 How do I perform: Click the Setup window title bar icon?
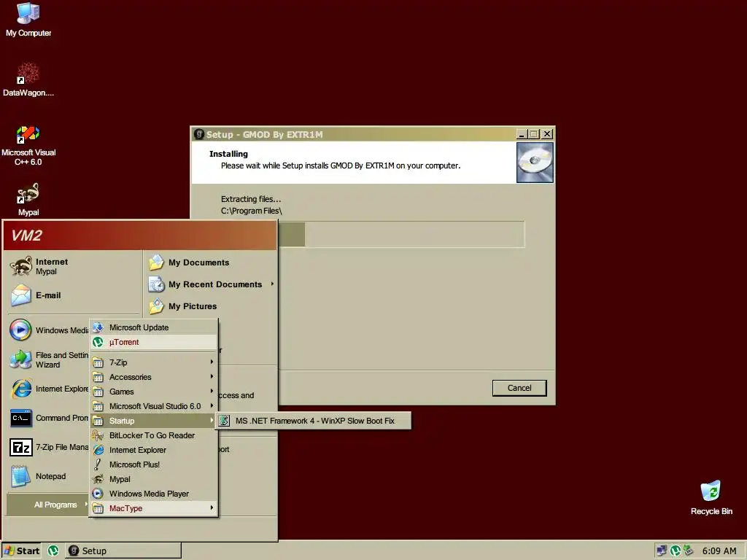point(199,134)
